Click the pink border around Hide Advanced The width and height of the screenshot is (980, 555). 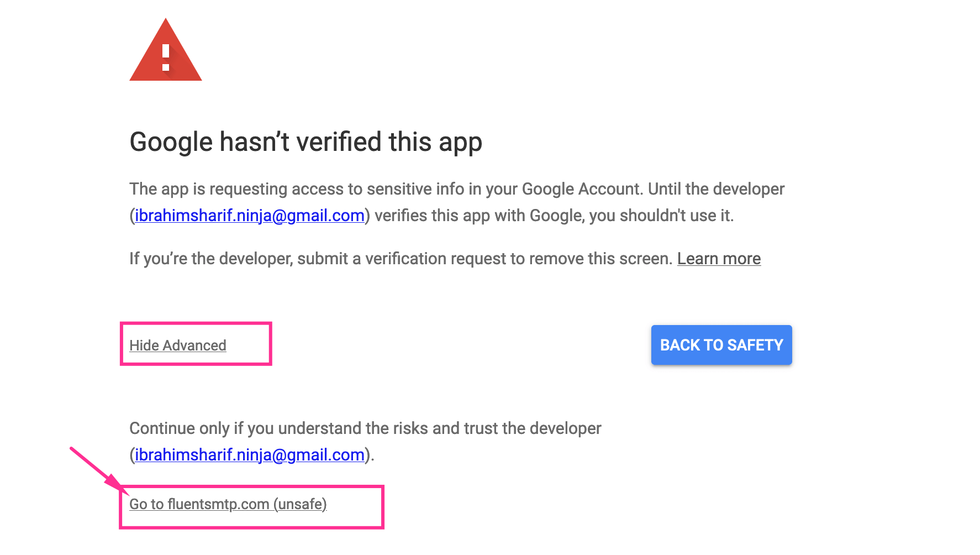[196, 323]
